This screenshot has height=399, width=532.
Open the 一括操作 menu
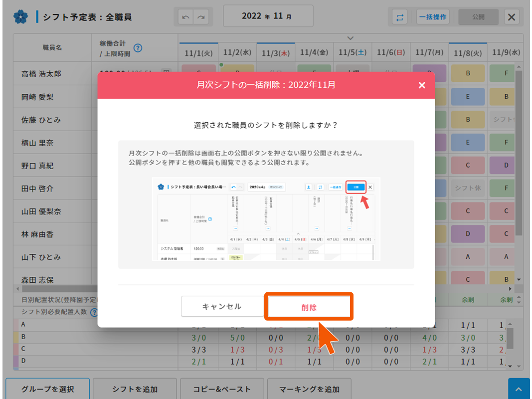point(432,17)
